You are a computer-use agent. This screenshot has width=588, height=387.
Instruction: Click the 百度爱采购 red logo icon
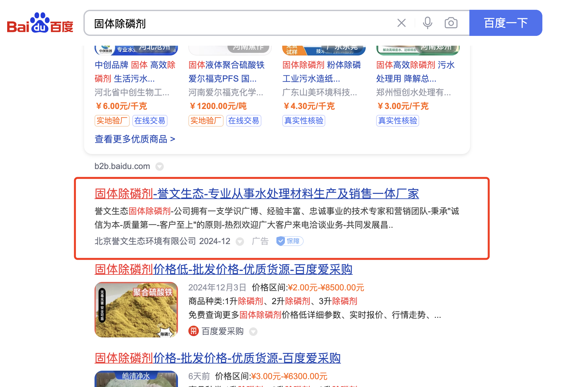pos(194,331)
